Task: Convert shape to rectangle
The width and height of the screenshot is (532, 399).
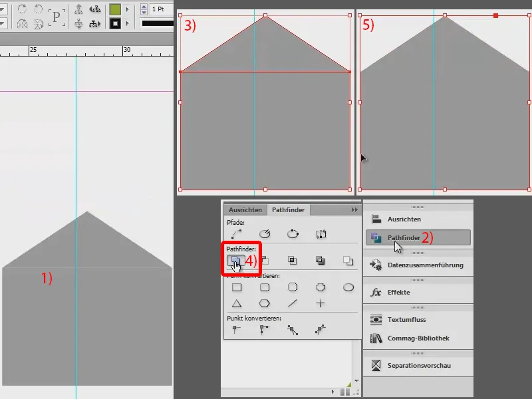Action: pos(237,287)
